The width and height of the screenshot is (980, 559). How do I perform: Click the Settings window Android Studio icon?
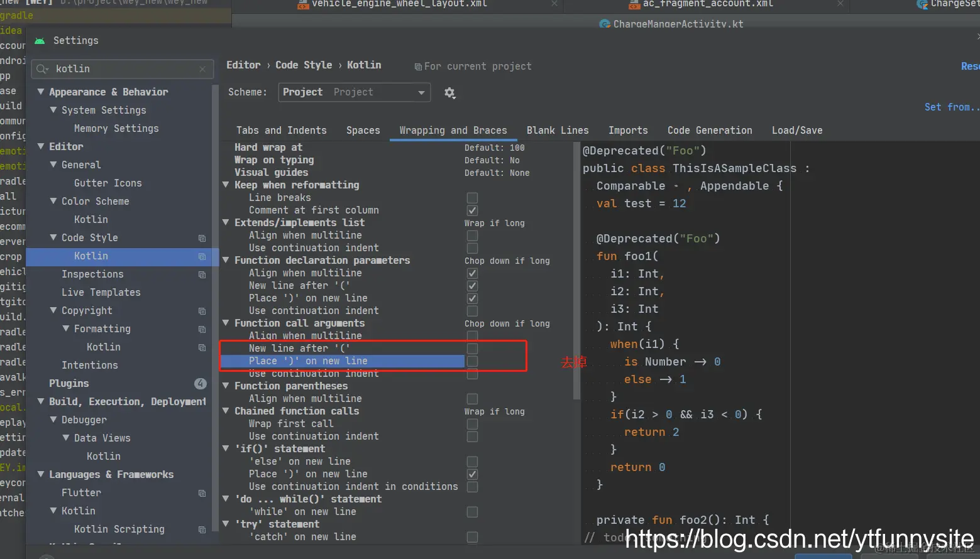[40, 41]
